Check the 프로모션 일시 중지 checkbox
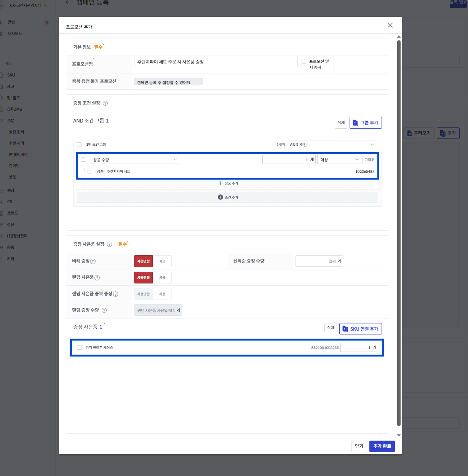 [x=304, y=61]
